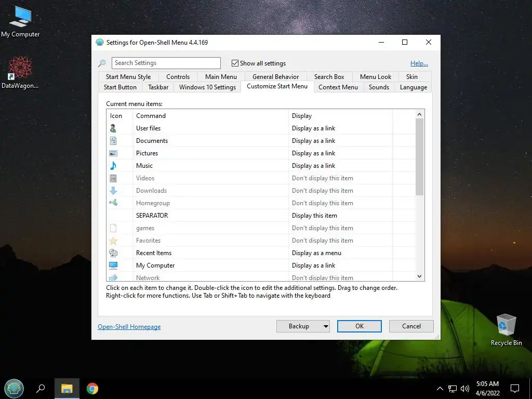Open My Computer desktop icon
This screenshot has height=399, width=532.
(x=20, y=22)
